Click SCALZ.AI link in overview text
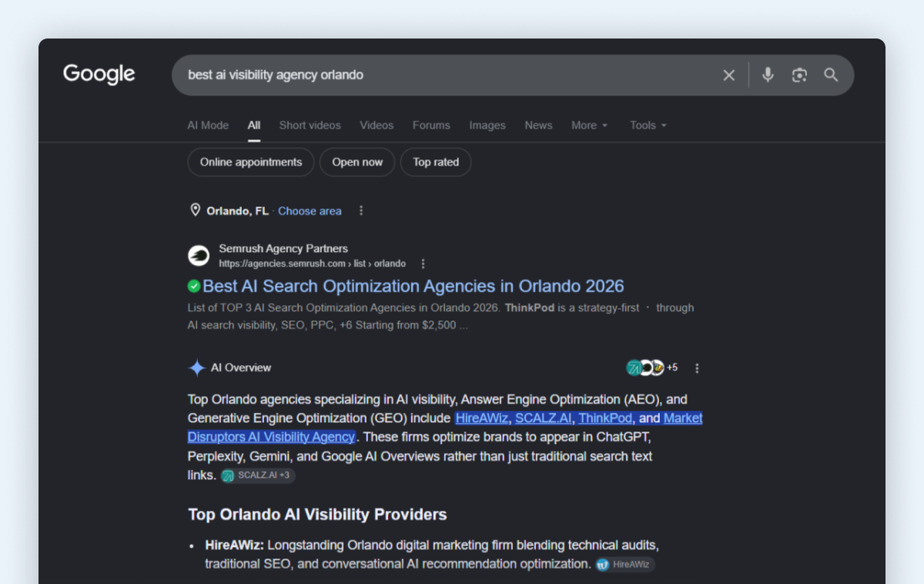Viewport: 924px width, 584px height. (544, 418)
